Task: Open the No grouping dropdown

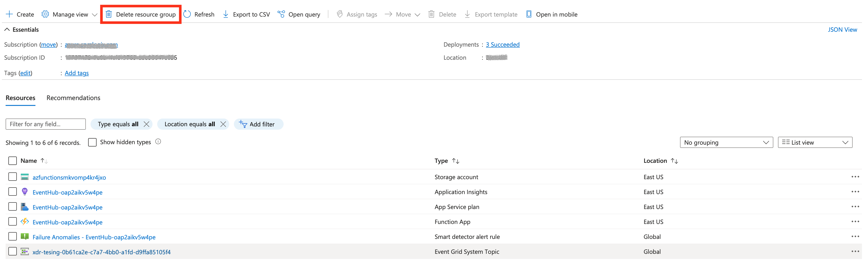Action: (726, 142)
